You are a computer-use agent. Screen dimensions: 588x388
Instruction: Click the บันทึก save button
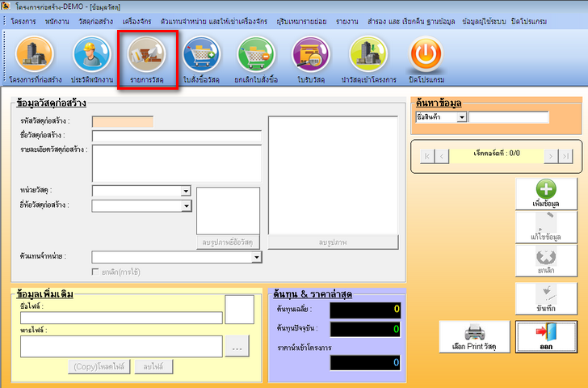546,299
